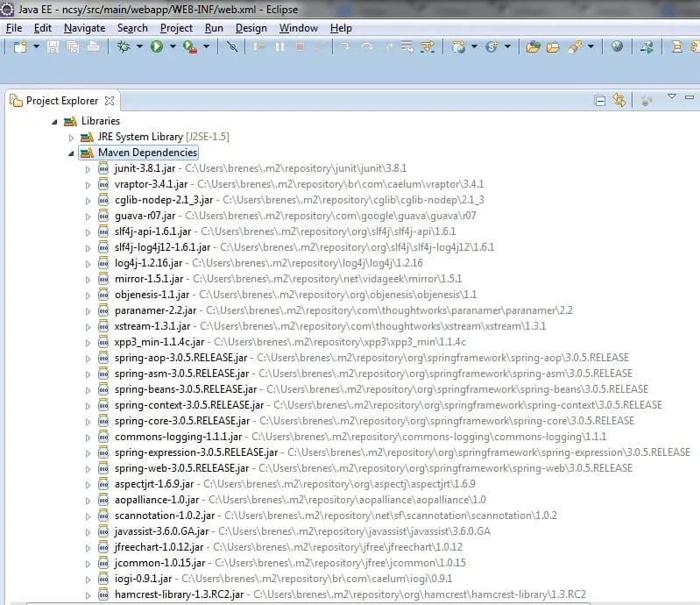Open the Run menu
The image size is (700, 605).
point(214,28)
